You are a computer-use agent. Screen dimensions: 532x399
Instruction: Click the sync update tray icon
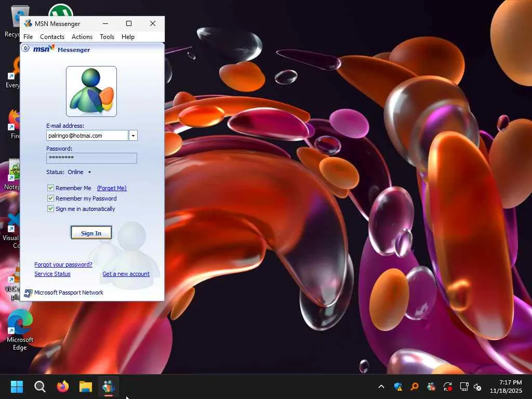(448, 387)
